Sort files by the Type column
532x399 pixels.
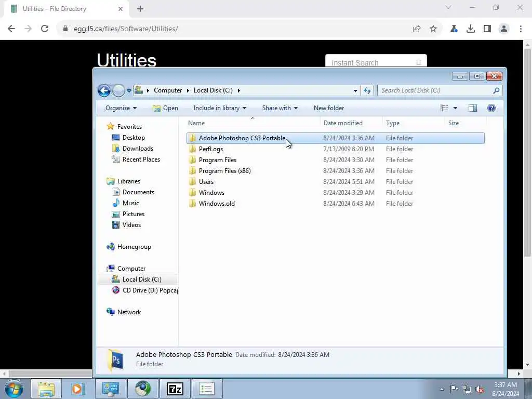tap(413, 123)
